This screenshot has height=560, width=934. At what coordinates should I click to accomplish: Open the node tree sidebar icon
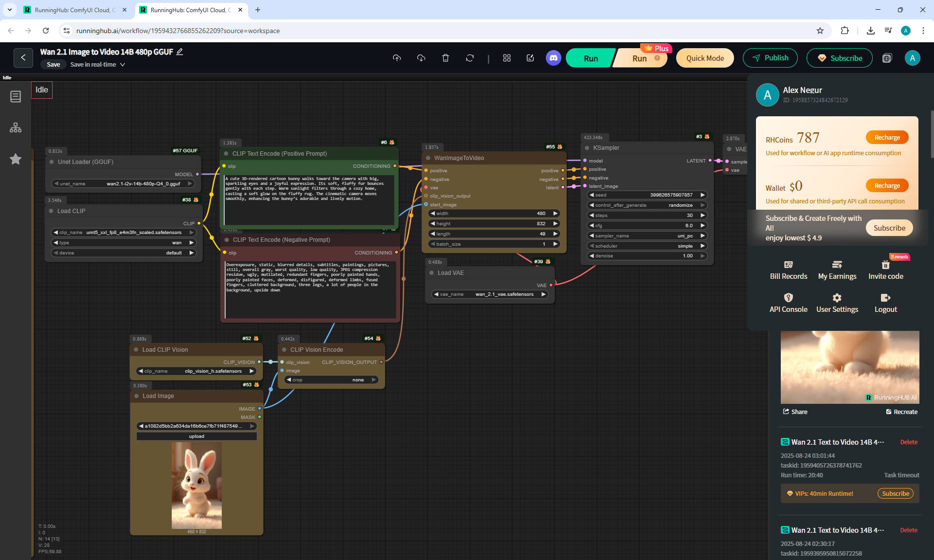[16, 127]
